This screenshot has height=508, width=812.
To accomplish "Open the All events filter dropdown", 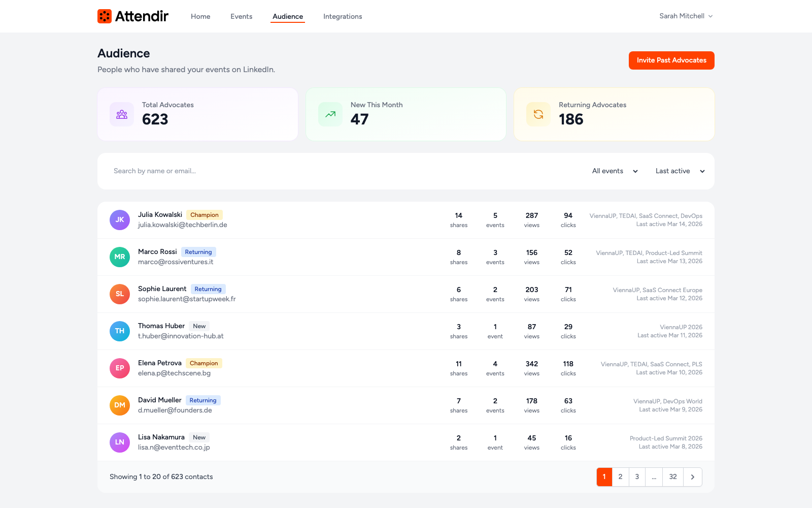I will coord(615,171).
